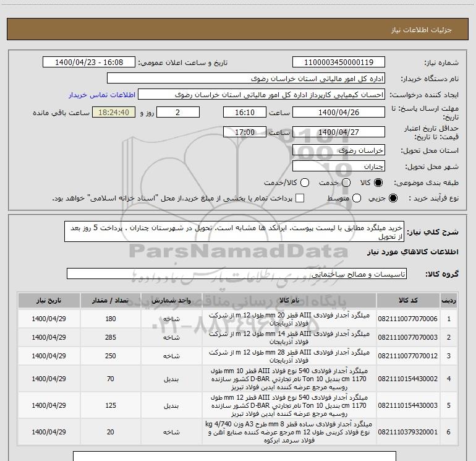Click the price validity date 1400/04/27

coord(339,132)
